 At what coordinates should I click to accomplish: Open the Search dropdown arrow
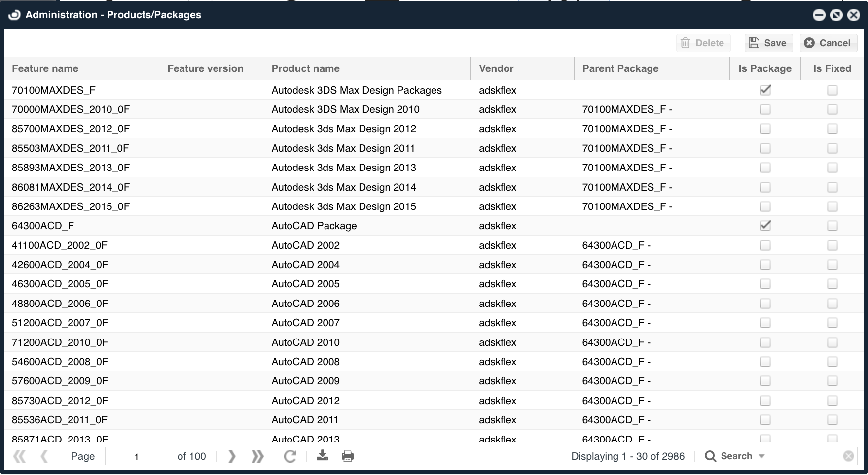[762, 456]
